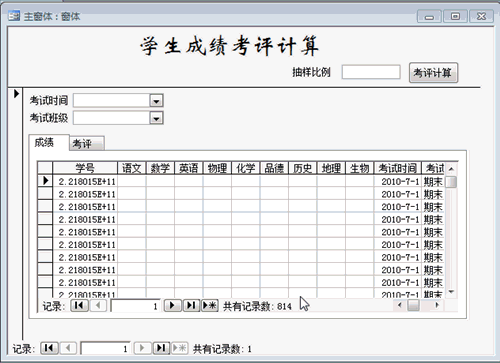Image resolution: width=500 pixels, height=363 pixels.
Task: Click the horizontal scrollbar right arrow
Action: click(437, 305)
